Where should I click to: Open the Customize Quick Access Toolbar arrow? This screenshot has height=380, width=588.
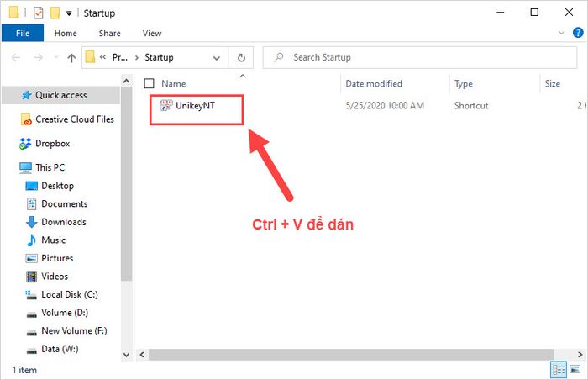69,13
